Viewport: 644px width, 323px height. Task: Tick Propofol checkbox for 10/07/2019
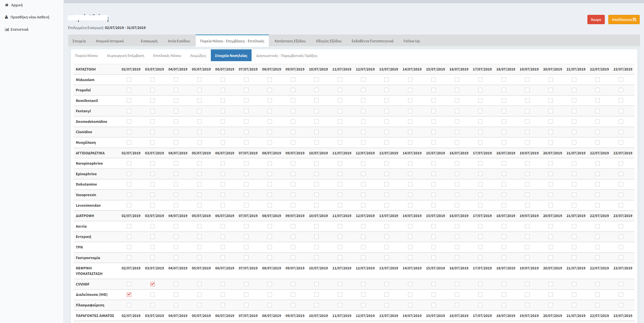click(316, 90)
